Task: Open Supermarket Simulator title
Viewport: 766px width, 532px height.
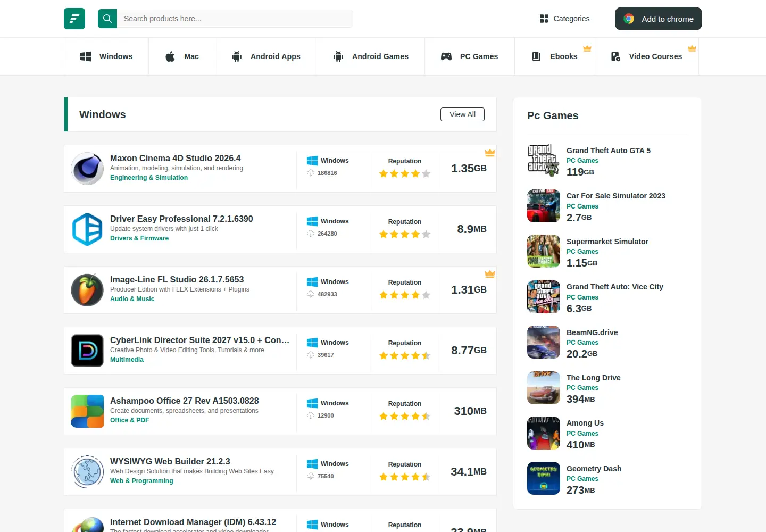Action: point(607,242)
